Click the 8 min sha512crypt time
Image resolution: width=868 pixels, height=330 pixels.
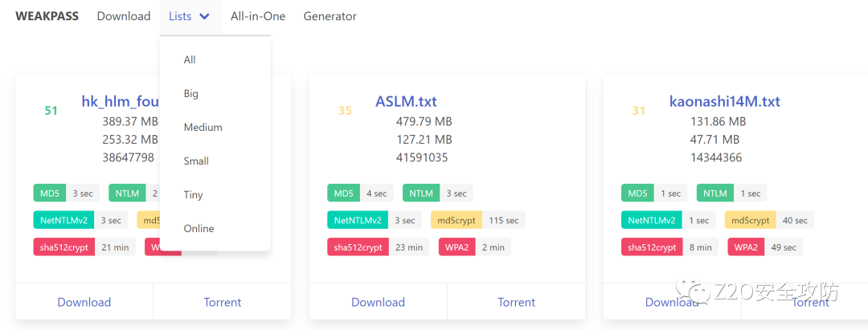701,247
